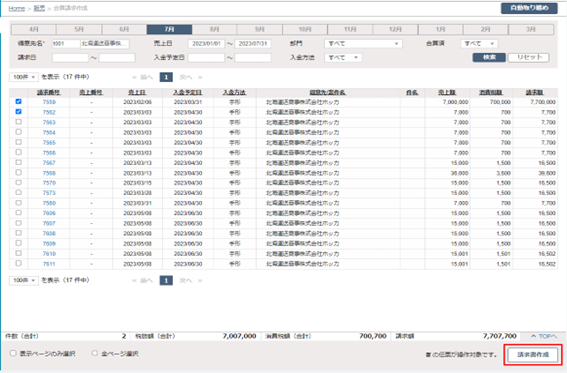
Task: Select the active 7月 tab
Action: point(169,29)
